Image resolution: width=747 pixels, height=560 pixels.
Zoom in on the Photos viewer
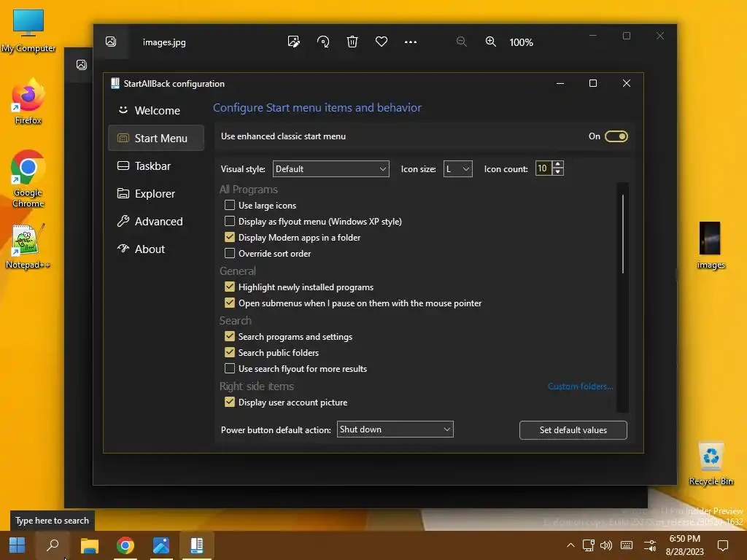490,42
